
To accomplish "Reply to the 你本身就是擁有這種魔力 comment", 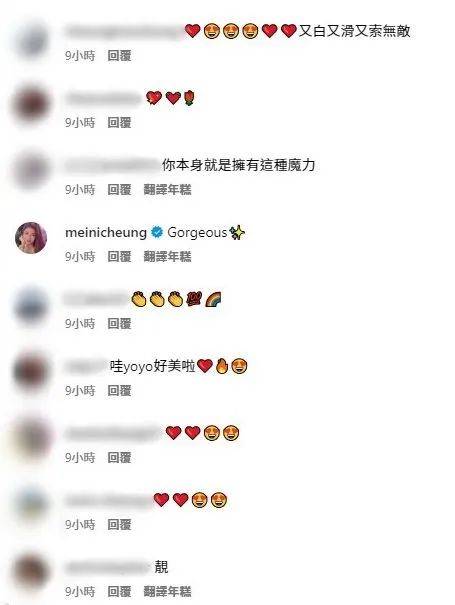I will coord(119,190).
